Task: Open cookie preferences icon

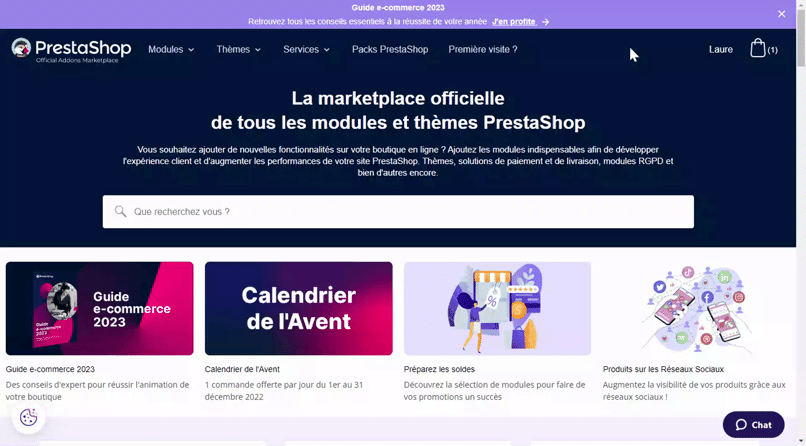Action: point(29,417)
